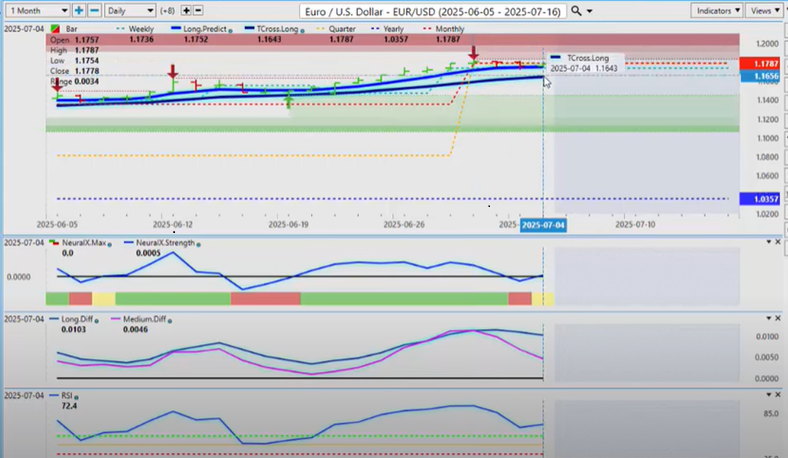Expand the EUR/USD symbol title dropdown
Viewport: 788px width, 458px height.
point(588,11)
